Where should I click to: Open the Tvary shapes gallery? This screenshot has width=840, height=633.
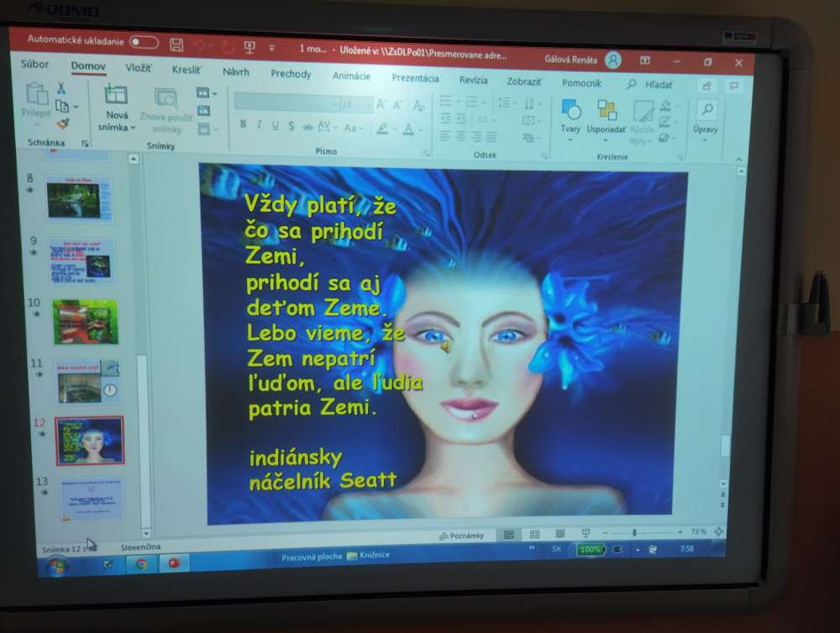click(x=570, y=119)
